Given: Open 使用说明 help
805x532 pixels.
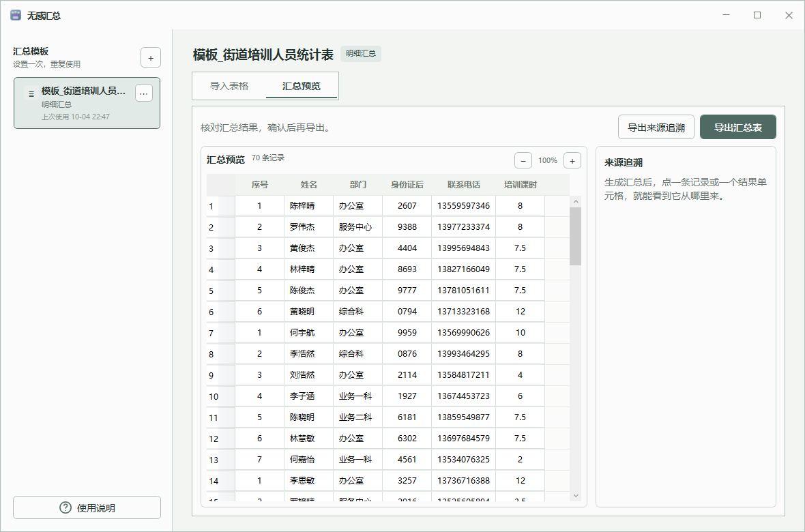Looking at the screenshot, I should coord(87,508).
